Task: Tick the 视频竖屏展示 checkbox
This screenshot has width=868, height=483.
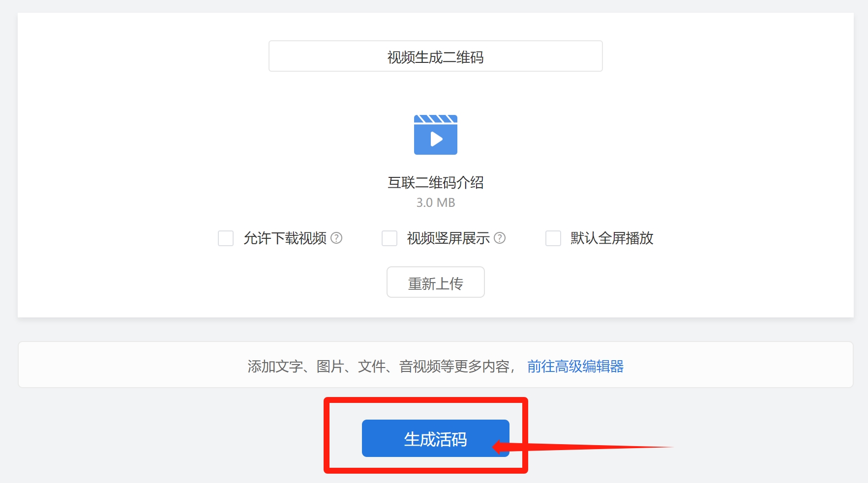Action: [389, 238]
